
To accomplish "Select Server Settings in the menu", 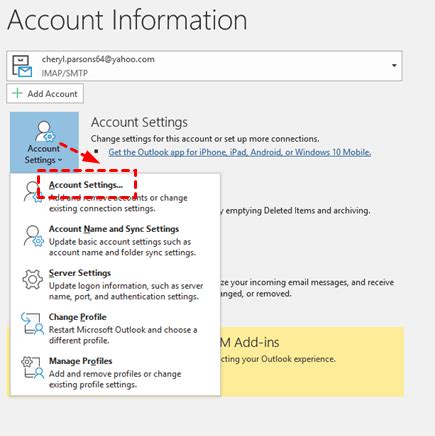I will click(x=115, y=284).
